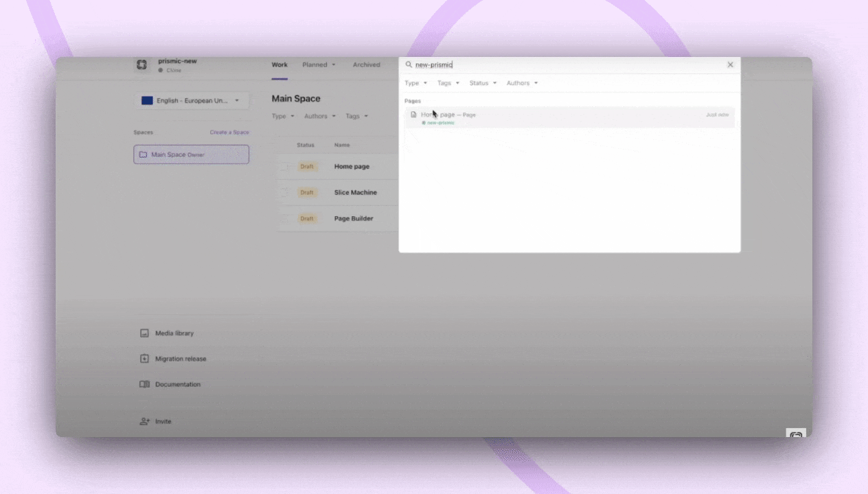Click the Main Space folder icon

pos(142,154)
